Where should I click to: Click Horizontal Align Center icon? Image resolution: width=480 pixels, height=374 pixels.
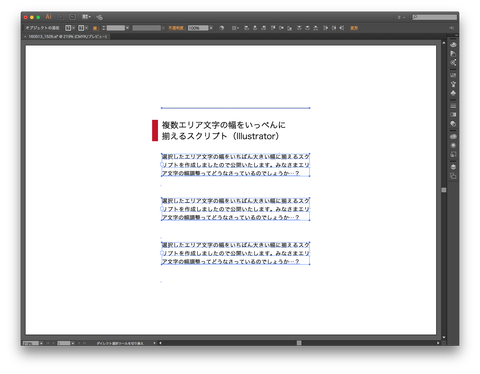[x=255, y=28]
